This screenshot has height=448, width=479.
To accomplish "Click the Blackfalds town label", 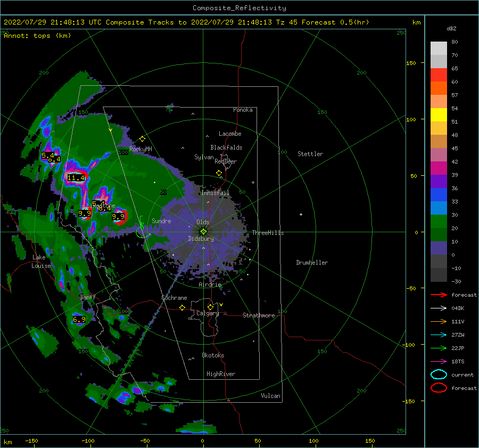I will (x=226, y=148).
